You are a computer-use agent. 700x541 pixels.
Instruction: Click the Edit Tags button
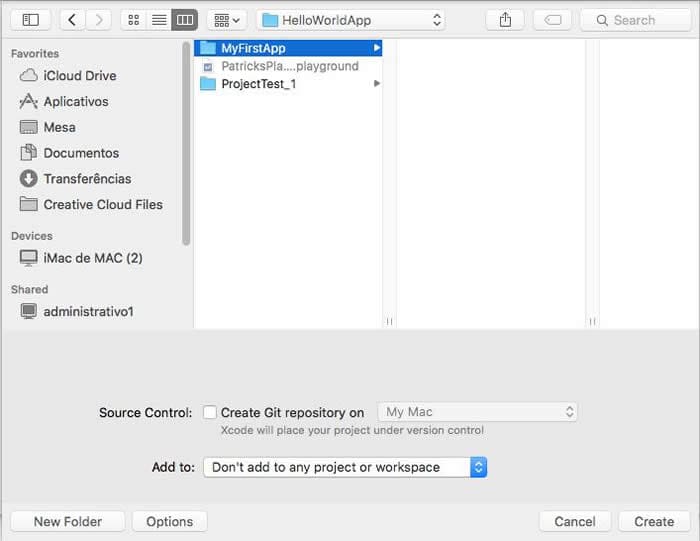click(x=553, y=20)
